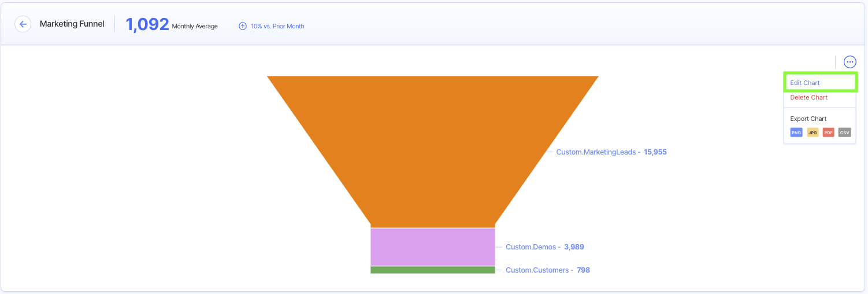Viewport: 868px width, 294px height.
Task: Select the green Customers funnel segment
Action: 432,270
